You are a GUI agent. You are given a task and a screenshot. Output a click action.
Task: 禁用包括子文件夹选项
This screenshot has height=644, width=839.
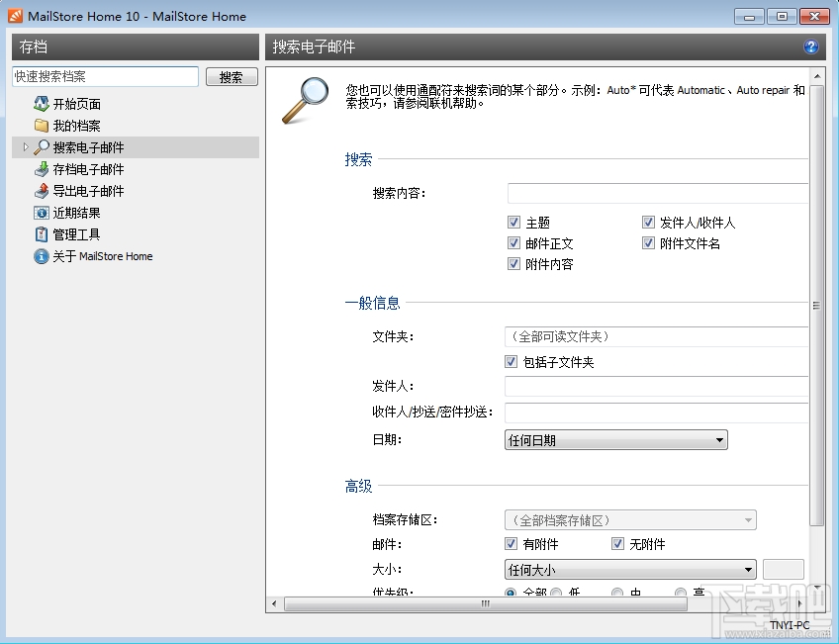pos(509,361)
